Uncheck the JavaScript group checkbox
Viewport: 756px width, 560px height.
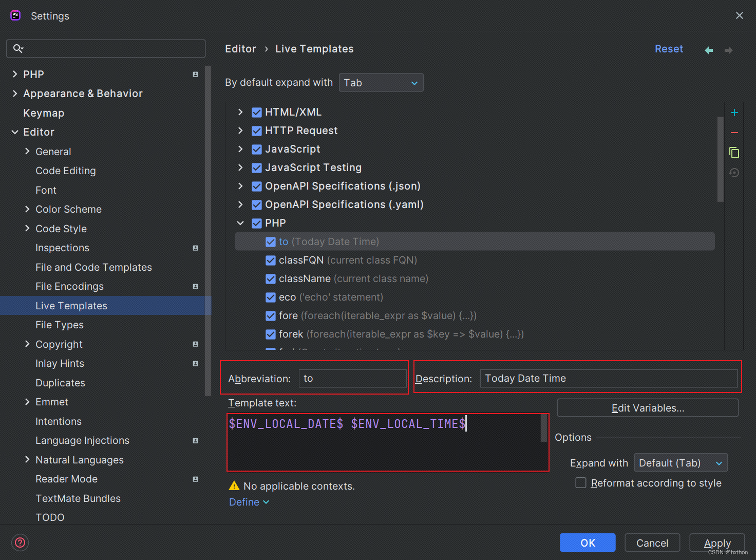coord(257,149)
